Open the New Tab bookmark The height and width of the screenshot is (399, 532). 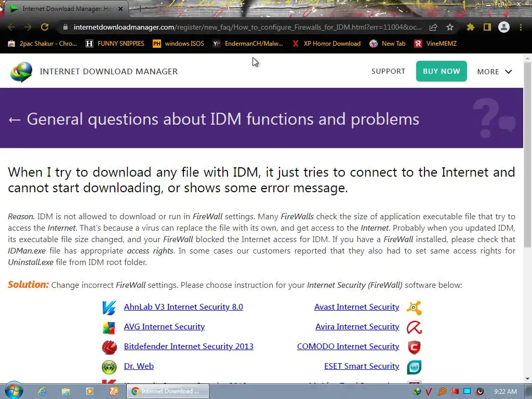pos(388,44)
